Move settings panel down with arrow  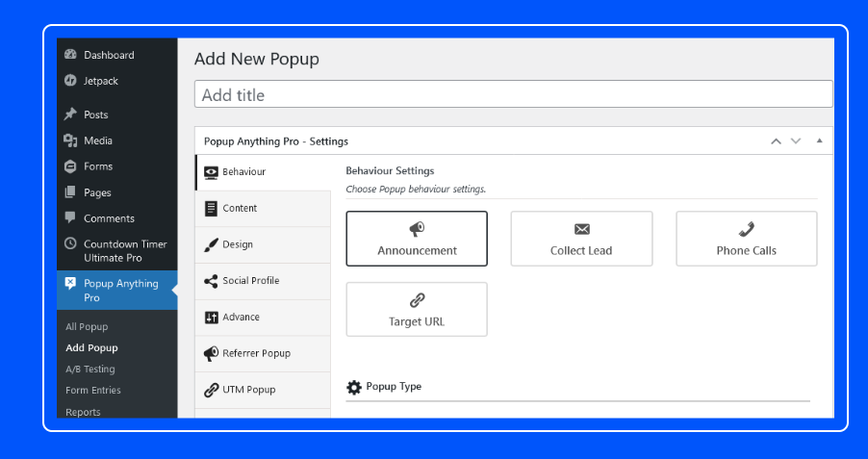click(796, 141)
